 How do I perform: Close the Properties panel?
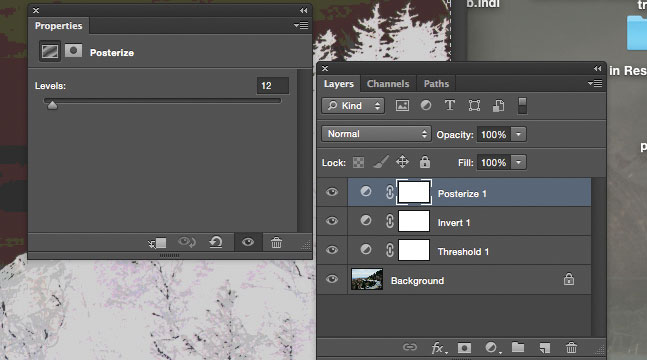coord(36,11)
